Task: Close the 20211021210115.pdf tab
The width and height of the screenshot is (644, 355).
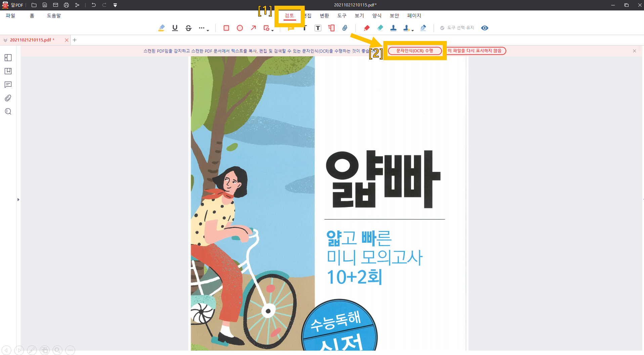Action: [x=67, y=40]
